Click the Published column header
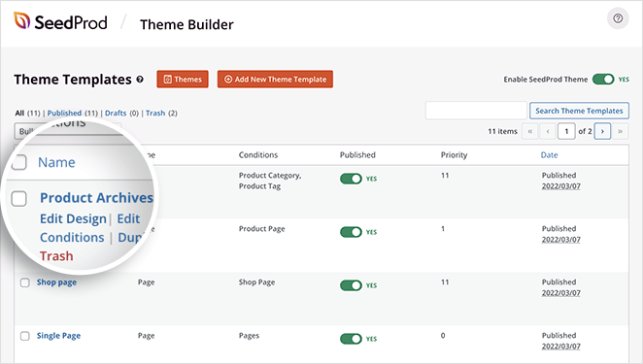The width and height of the screenshot is (643, 364). (x=357, y=155)
